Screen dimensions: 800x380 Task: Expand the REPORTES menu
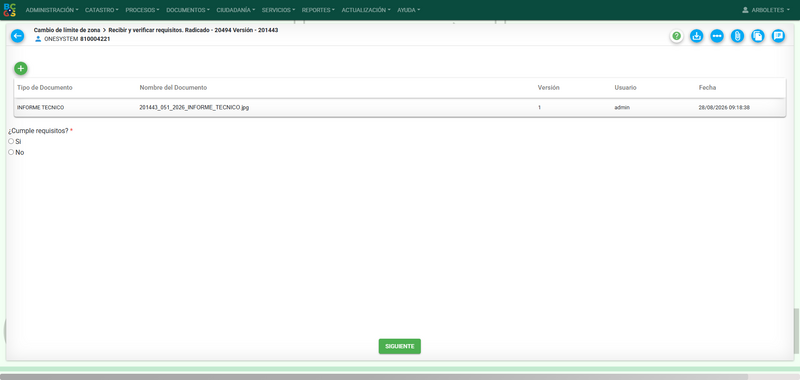[x=318, y=10]
